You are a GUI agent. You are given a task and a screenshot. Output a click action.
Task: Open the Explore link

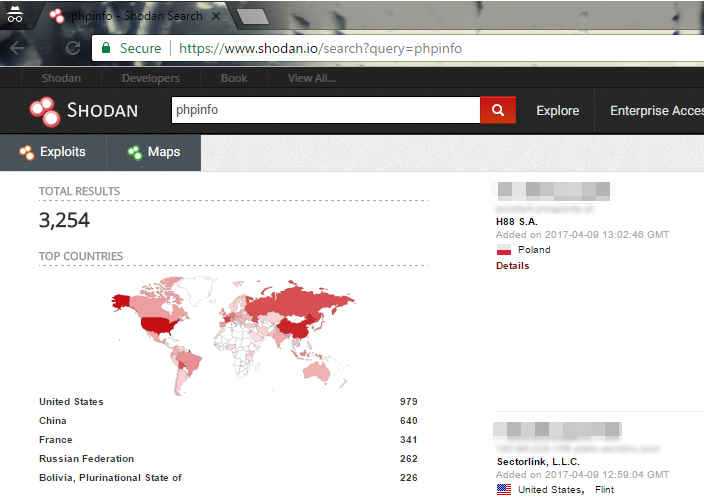coord(558,111)
